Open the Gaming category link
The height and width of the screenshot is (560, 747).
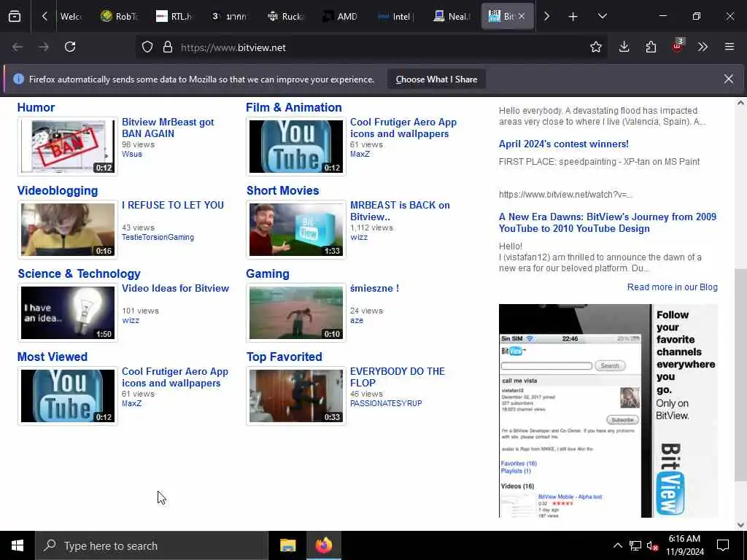coord(267,274)
